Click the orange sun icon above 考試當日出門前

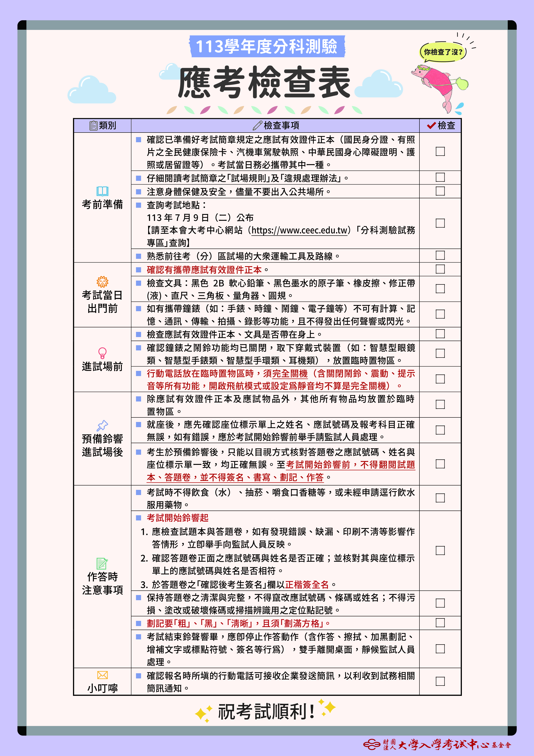(102, 282)
